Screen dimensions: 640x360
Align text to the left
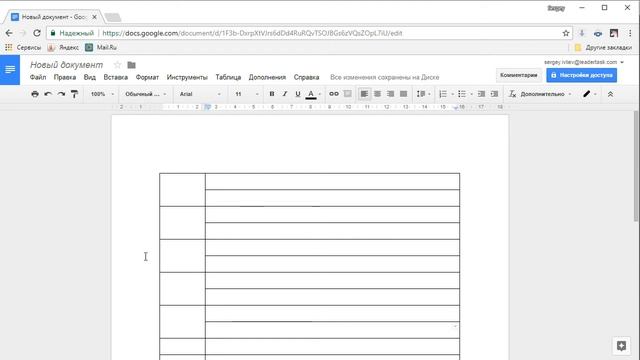[x=364, y=94]
